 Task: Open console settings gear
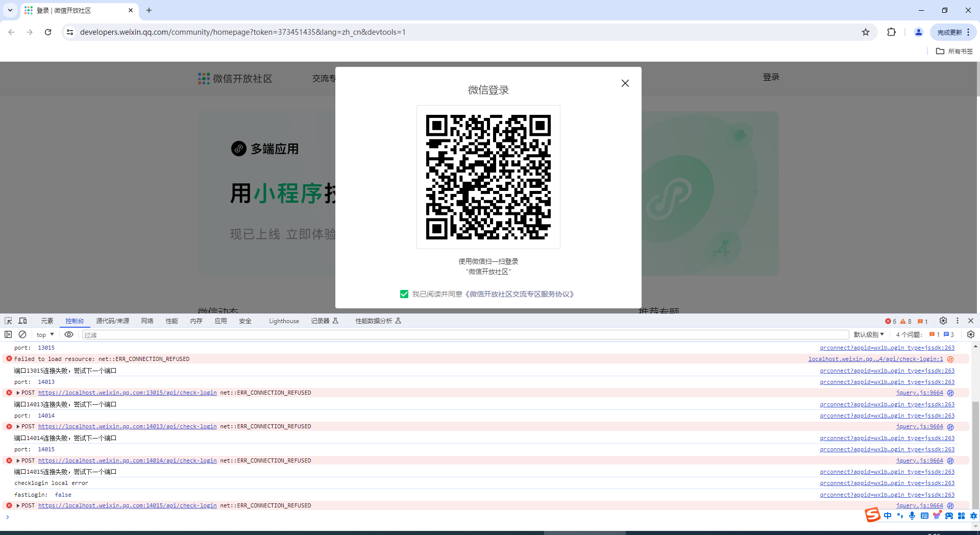pyautogui.click(x=971, y=334)
